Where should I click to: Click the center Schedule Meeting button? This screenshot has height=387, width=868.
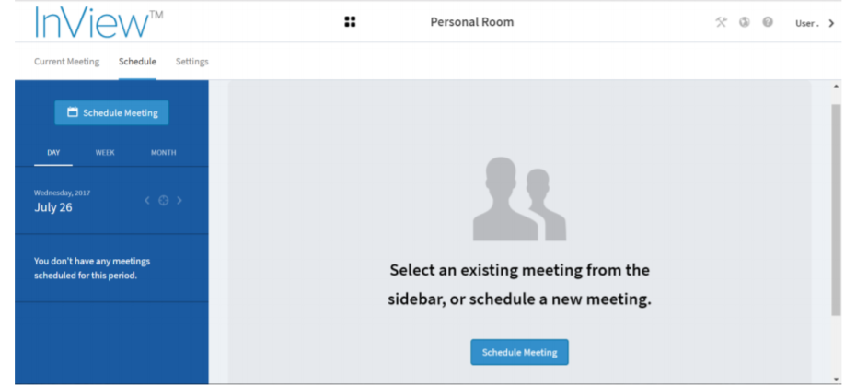coord(519,352)
